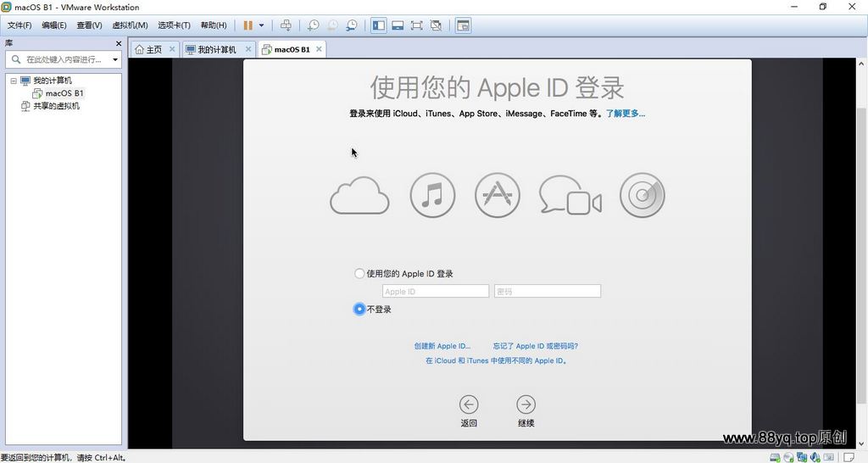
Task: Click the library search text field
Action: point(64,59)
